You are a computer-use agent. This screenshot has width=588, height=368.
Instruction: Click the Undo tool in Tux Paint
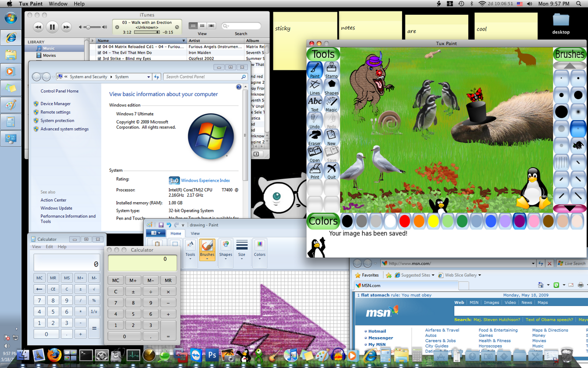point(315,121)
